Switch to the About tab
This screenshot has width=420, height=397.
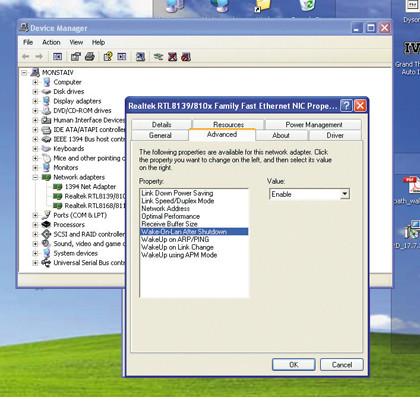click(281, 135)
